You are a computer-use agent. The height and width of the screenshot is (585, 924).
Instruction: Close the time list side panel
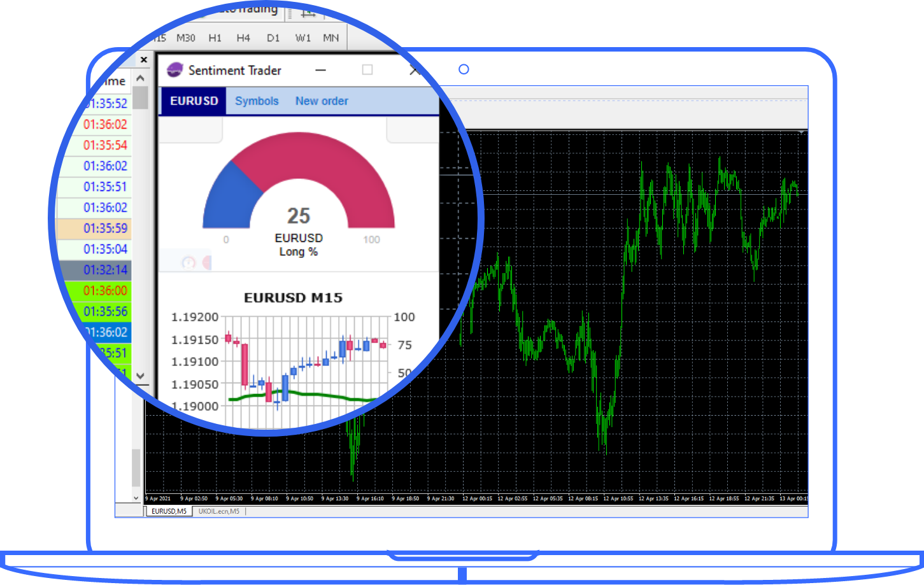click(144, 60)
